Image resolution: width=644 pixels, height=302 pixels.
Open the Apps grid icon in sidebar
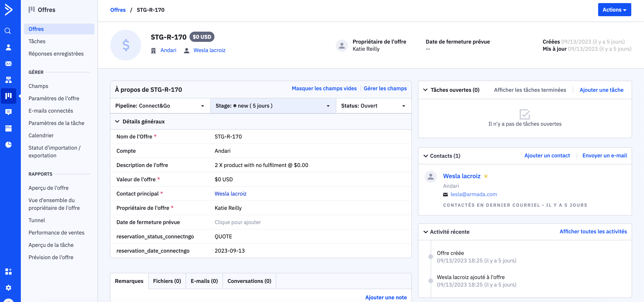pos(8,272)
